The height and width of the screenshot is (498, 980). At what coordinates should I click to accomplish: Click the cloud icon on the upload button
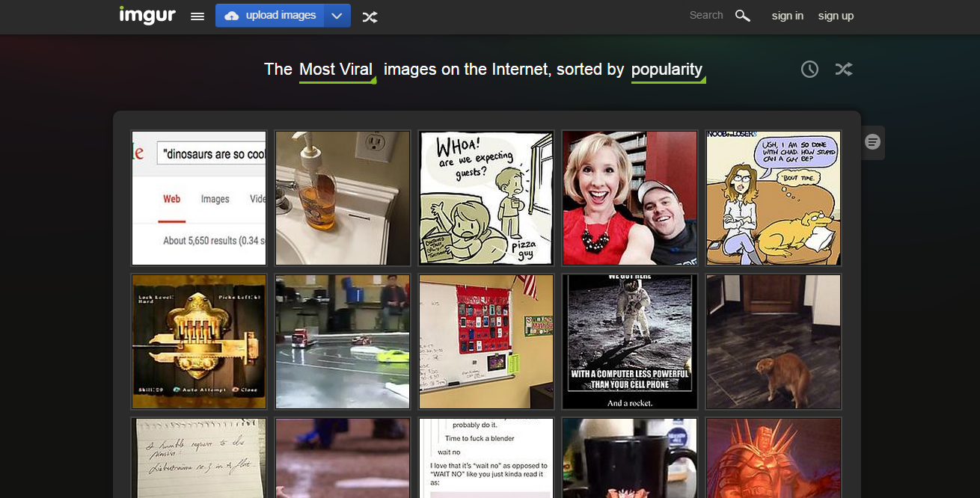click(230, 15)
